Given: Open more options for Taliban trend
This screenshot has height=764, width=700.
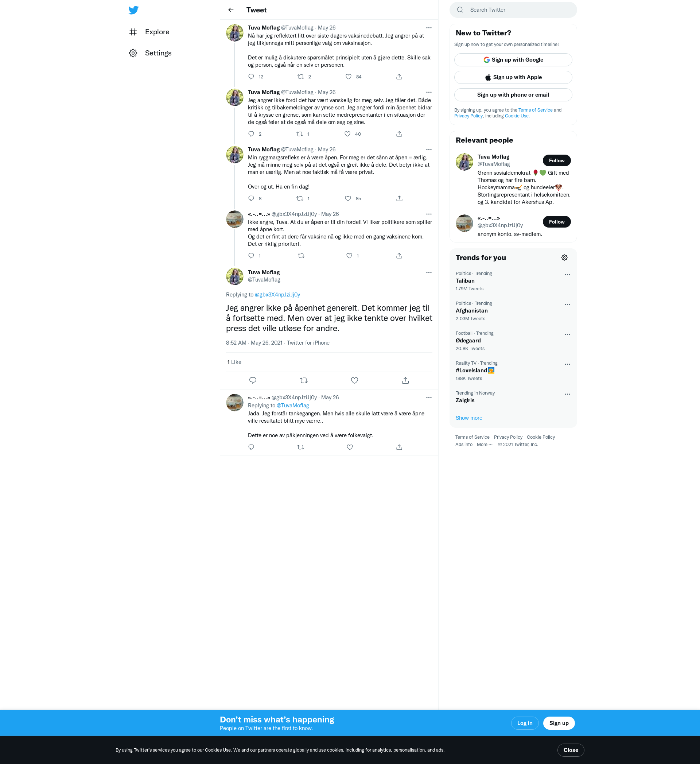Looking at the screenshot, I should coord(567,275).
